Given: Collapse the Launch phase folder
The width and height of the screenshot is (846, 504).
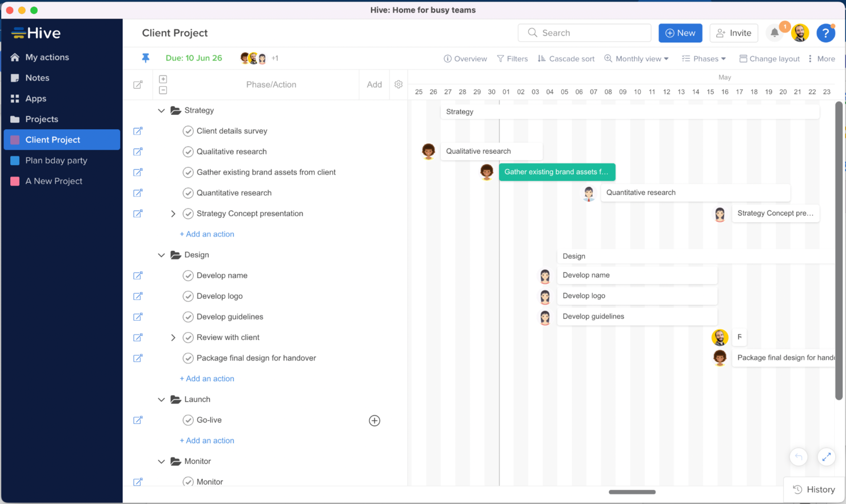Looking at the screenshot, I should [x=161, y=400].
